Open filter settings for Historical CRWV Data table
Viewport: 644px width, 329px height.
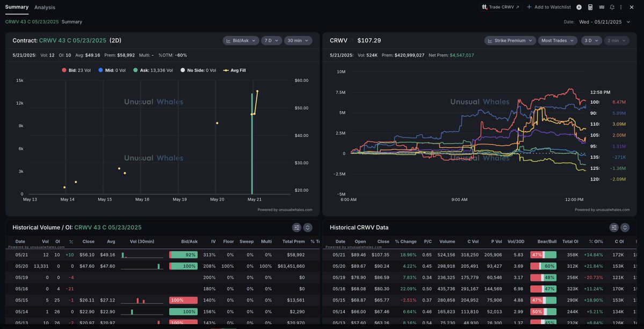pyautogui.click(x=613, y=227)
